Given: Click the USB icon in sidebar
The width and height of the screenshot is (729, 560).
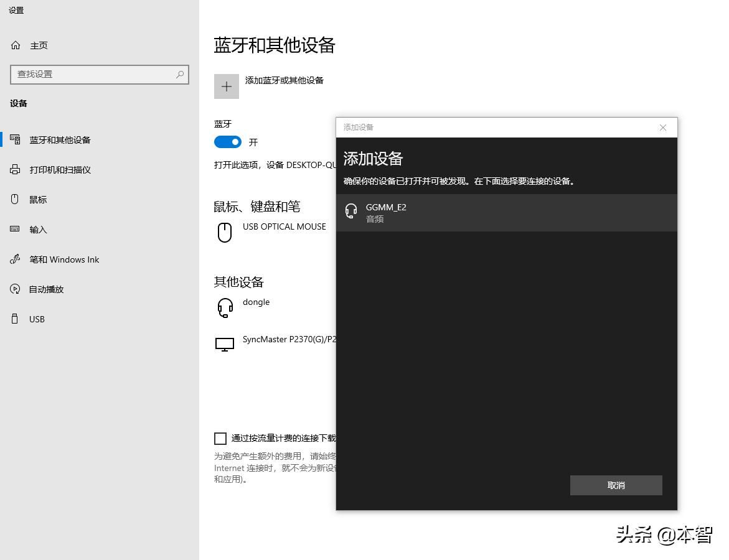Looking at the screenshot, I should pyautogui.click(x=15, y=319).
